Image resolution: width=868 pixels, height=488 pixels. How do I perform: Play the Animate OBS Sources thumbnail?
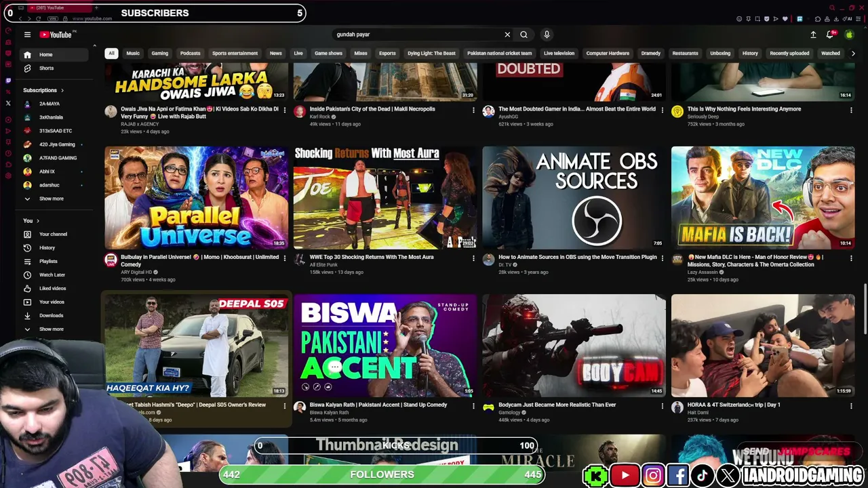coord(574,197)
